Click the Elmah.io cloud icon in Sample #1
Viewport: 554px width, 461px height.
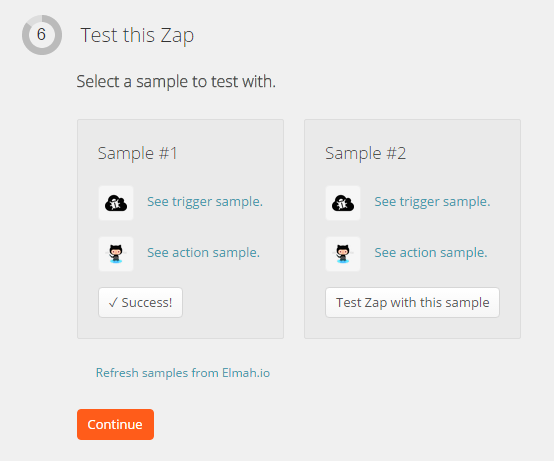116,203
